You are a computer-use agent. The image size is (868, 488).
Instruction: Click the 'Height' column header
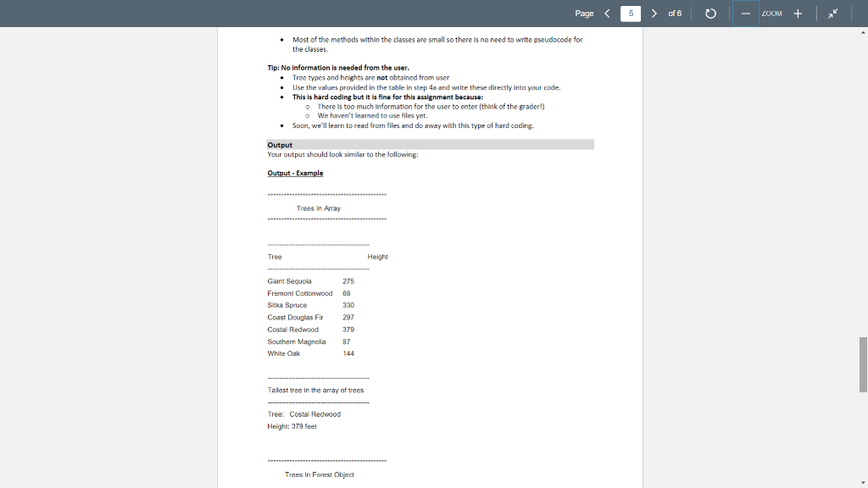point(377,257)
